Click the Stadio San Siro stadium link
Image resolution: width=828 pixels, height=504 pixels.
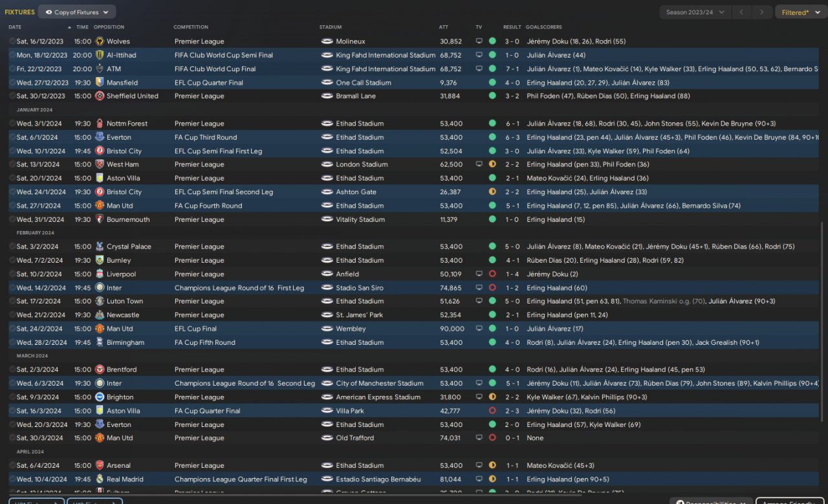point(360,288)
